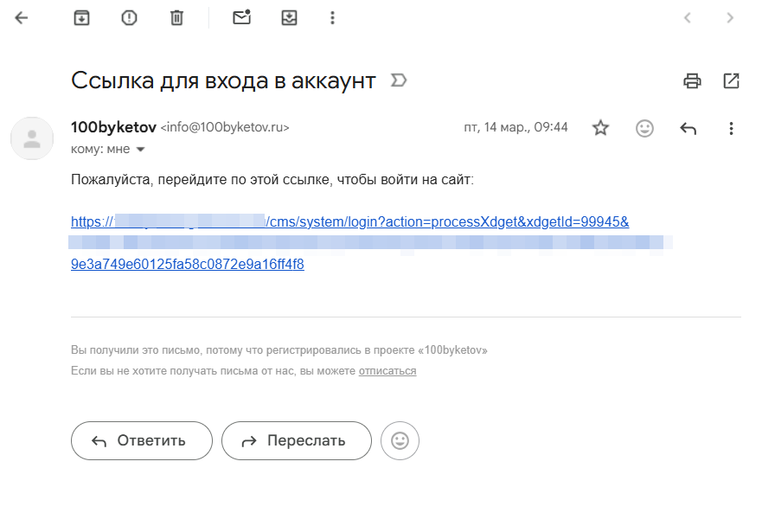Open the message's three-dot options menu
762x532 pixels.
point(731,127)
